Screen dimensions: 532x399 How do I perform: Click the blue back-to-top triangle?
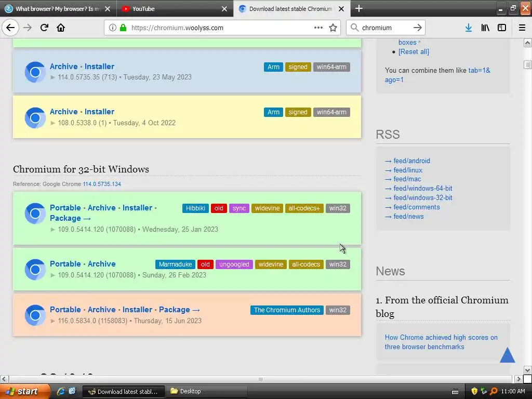[x=507, y=355]
